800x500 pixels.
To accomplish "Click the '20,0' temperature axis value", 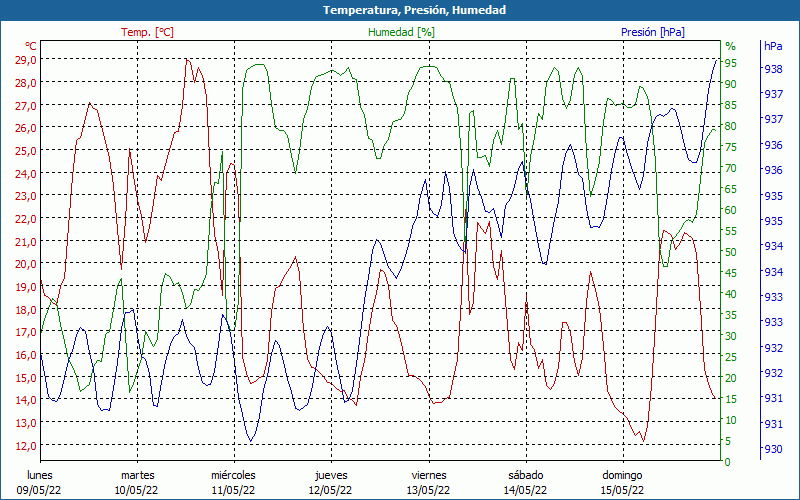I will point(26,264).
